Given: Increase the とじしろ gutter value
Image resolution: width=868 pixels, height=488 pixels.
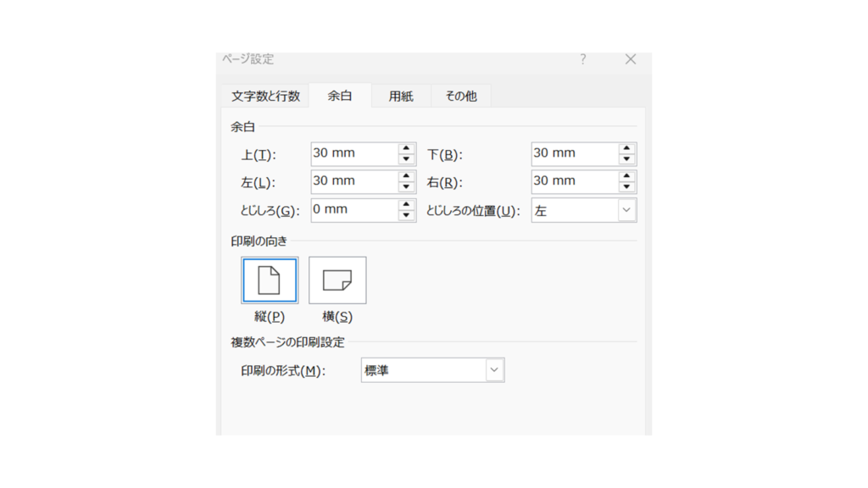Looking at the screenshot, I should 406,205.
